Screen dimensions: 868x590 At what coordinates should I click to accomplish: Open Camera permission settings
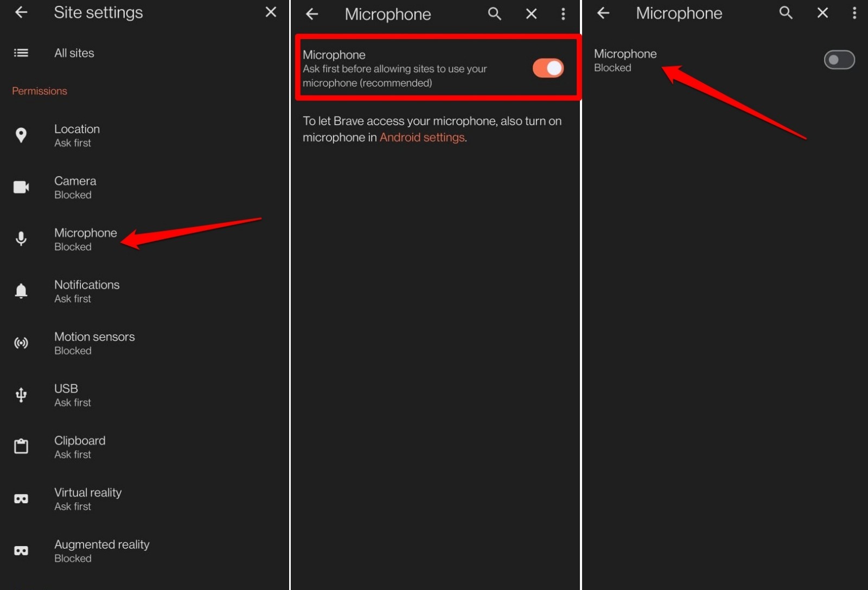pyautogui.click(x=144, y=187)
